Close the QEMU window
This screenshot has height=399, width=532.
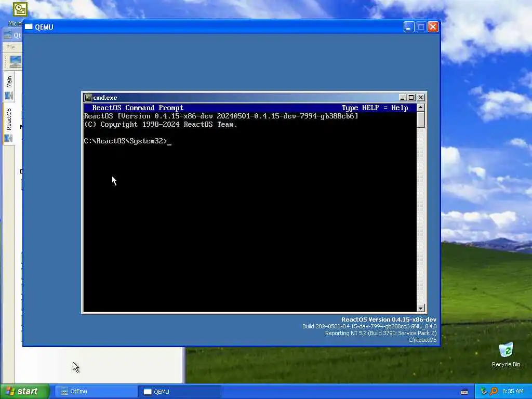click(x=433, y=27)
